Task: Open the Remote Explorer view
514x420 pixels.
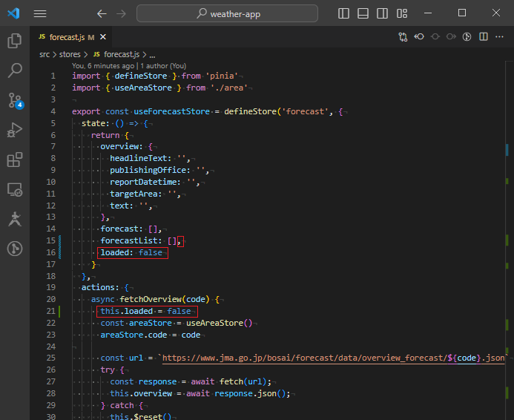Action: tap(15, 189)
